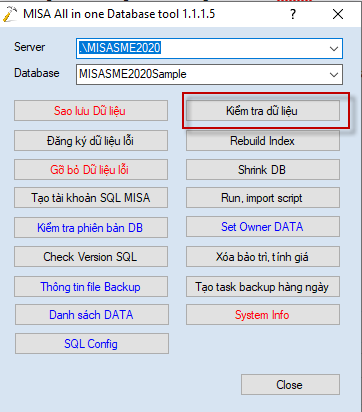Select Đăng ký dữ liệu lỗi
362x412 pixels.
tap(91, 141)
